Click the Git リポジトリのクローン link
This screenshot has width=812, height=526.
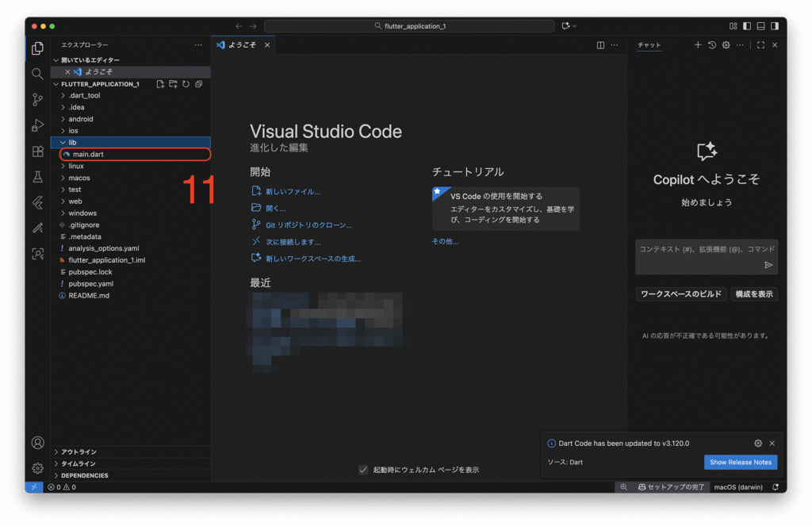coord(308,225)
